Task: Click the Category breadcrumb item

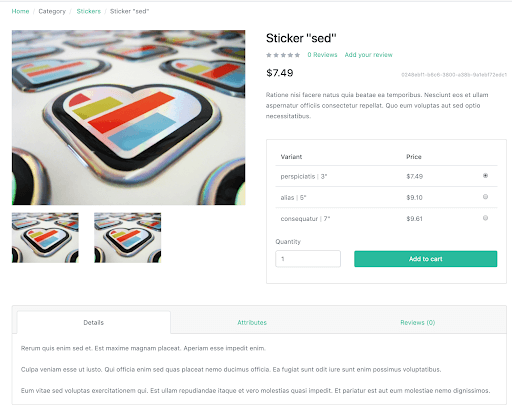Action: pos(52,11)
